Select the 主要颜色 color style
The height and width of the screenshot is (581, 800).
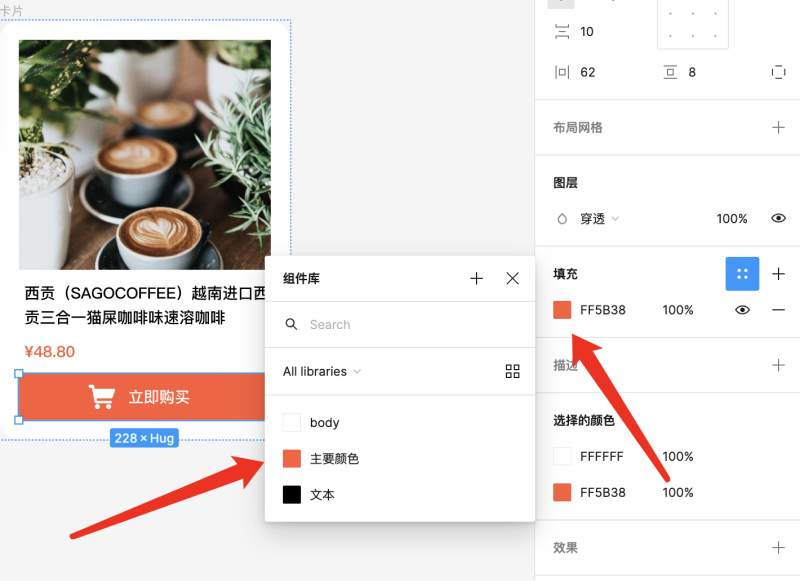point(334,459)
